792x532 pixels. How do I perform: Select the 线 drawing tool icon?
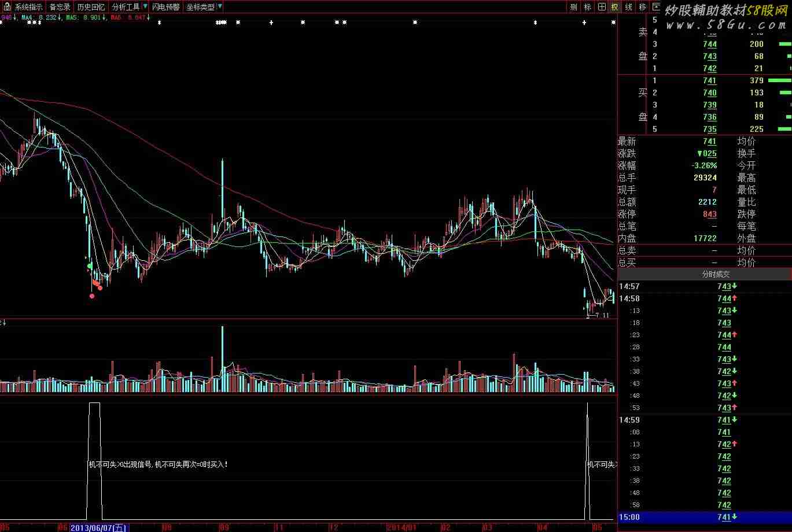coord(629,8)
